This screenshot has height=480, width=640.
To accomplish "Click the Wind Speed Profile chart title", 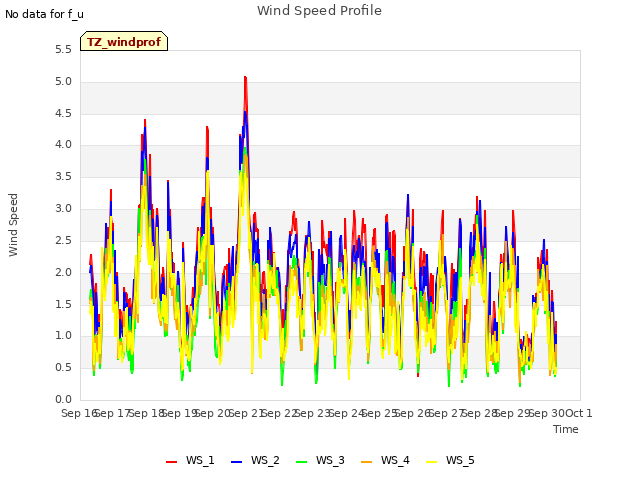I will pos(319,11).
